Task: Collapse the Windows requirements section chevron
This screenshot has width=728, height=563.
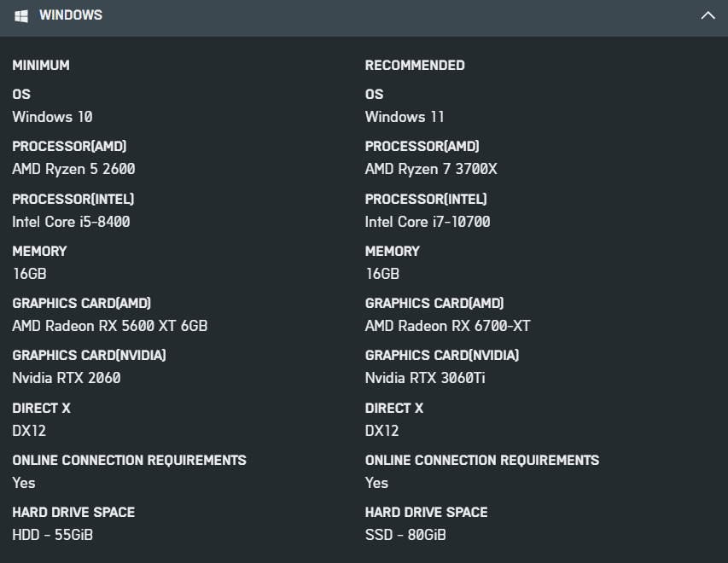Action: pyautogui.click(x=708, y=15)
